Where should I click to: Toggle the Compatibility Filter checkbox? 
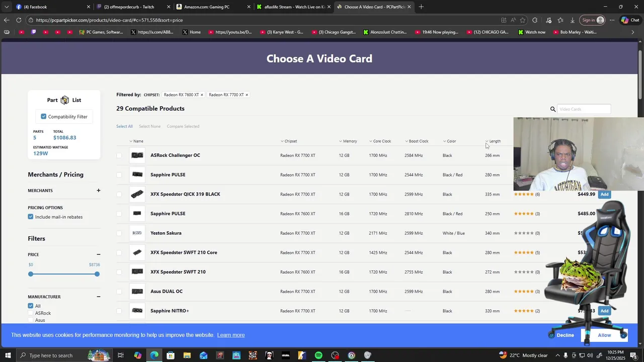tap(43, 117)
